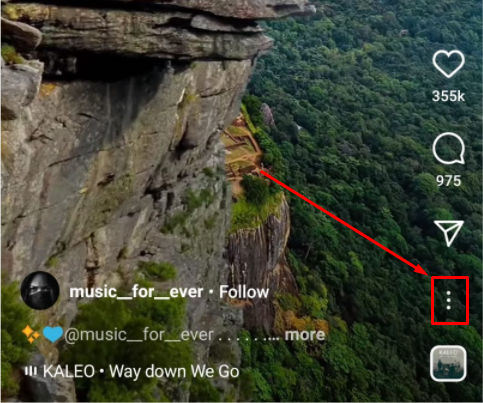Open comments via the speech bubble icon
Viewport: 483px width, 403px height.
coord(448,149)
